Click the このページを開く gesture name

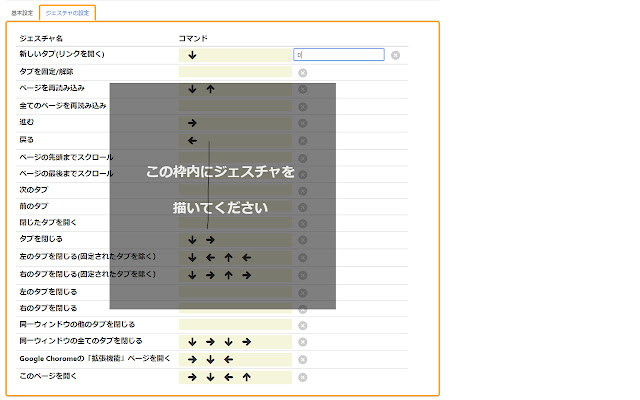48,376
